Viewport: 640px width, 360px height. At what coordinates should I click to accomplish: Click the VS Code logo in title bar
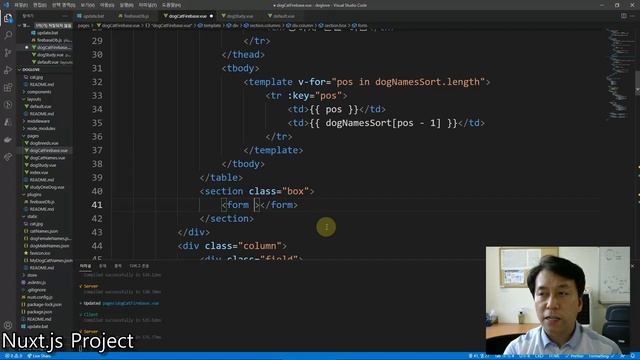tap(6, 5)
